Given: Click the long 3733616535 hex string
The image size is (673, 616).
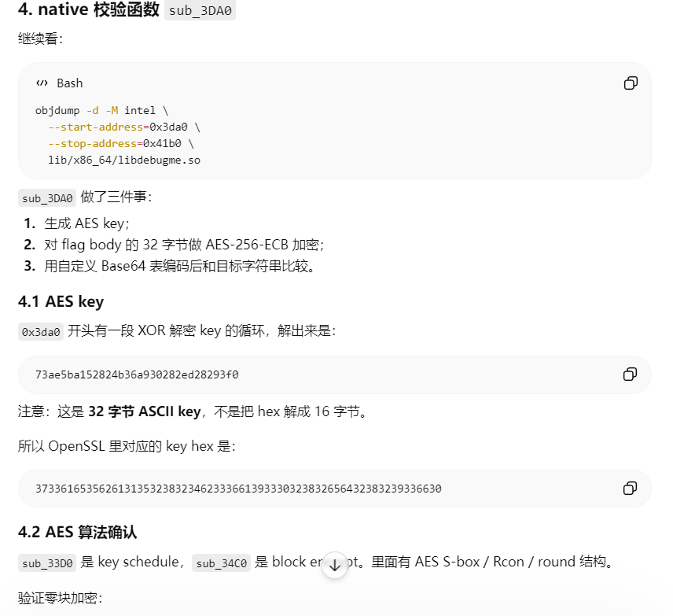Looking at the screenshot, I should [x=238, y=489].
